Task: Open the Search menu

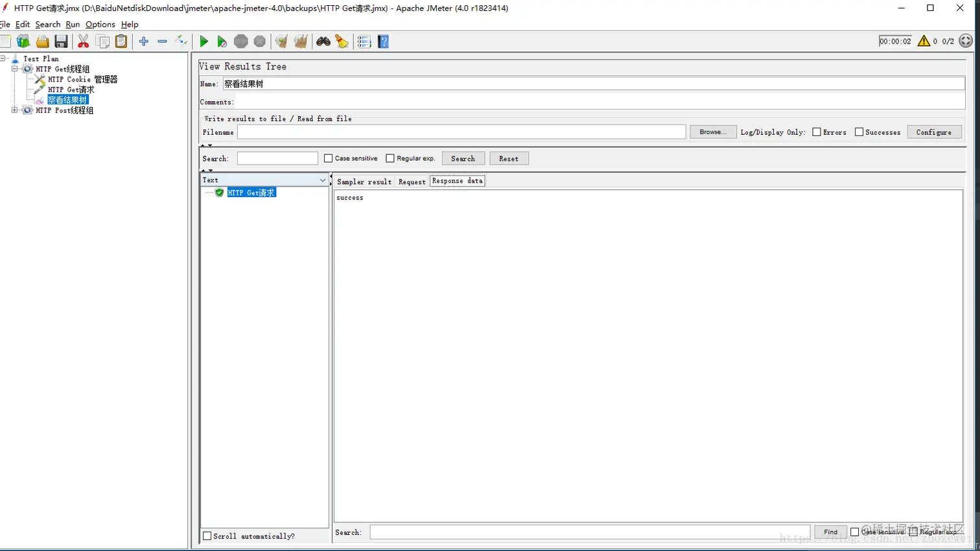Action: coord(48,24)
